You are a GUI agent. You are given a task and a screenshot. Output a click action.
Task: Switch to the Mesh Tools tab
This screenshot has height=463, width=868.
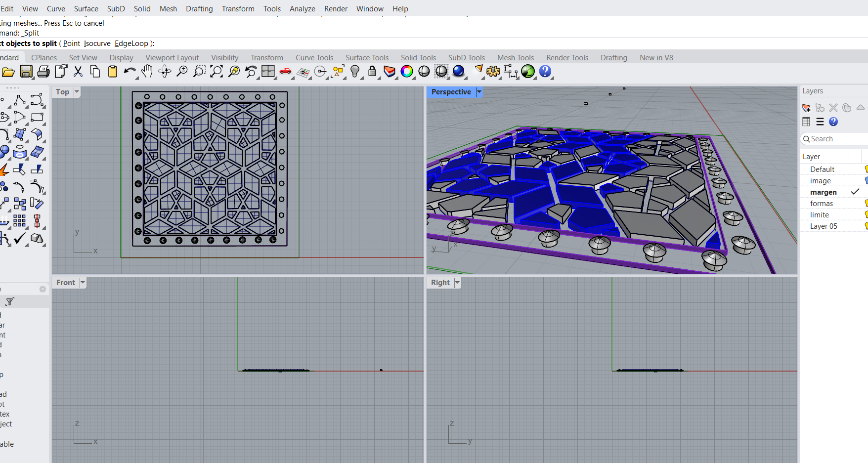pos(515,58)
